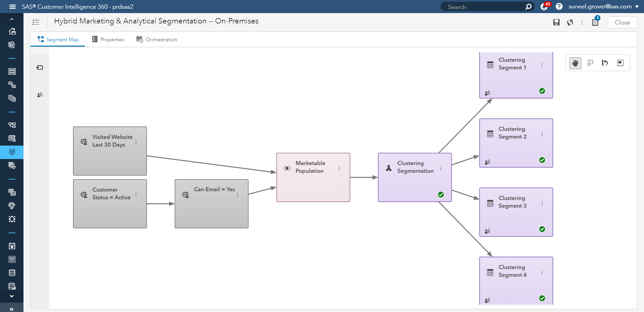644x312 pixels.
Task: Click the fit-to-screen canvas tool icon
Action: [x=620, y=63]
